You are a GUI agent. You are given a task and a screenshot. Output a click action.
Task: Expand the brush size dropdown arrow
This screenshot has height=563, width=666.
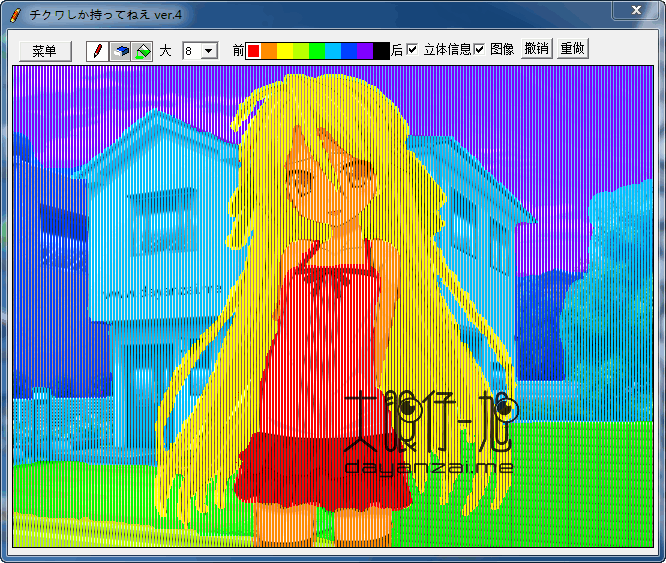[209, 51]
